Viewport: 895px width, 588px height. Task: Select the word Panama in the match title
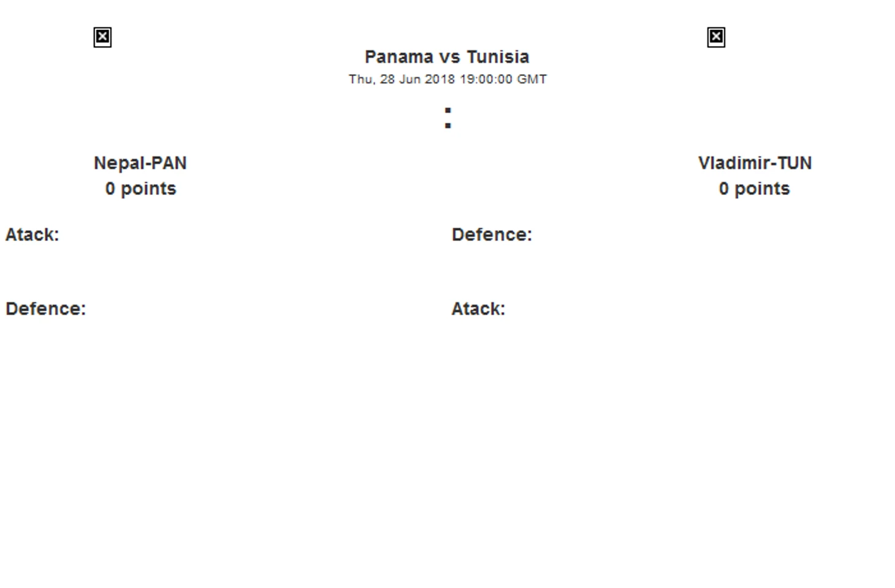coord(399,57)
